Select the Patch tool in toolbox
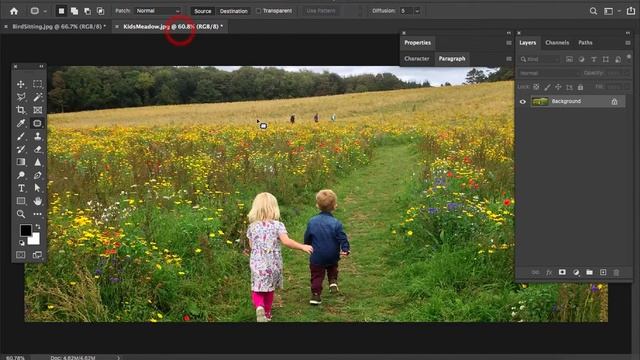 pos(38,123)
